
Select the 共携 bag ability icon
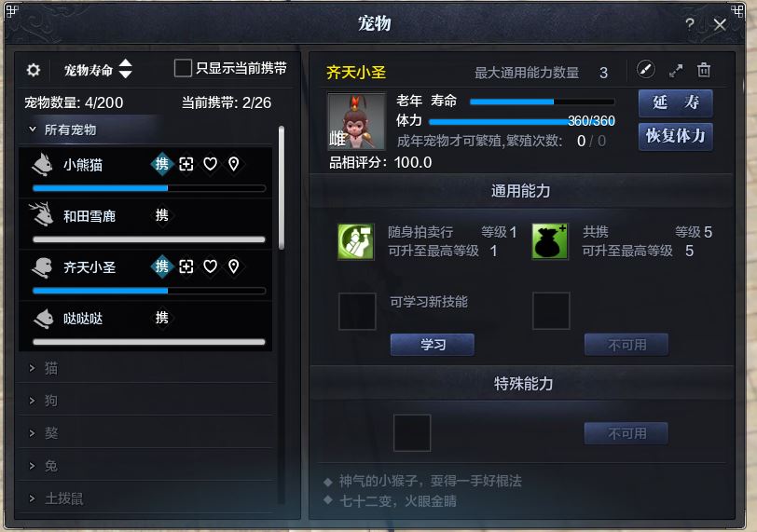coord(550,241)
